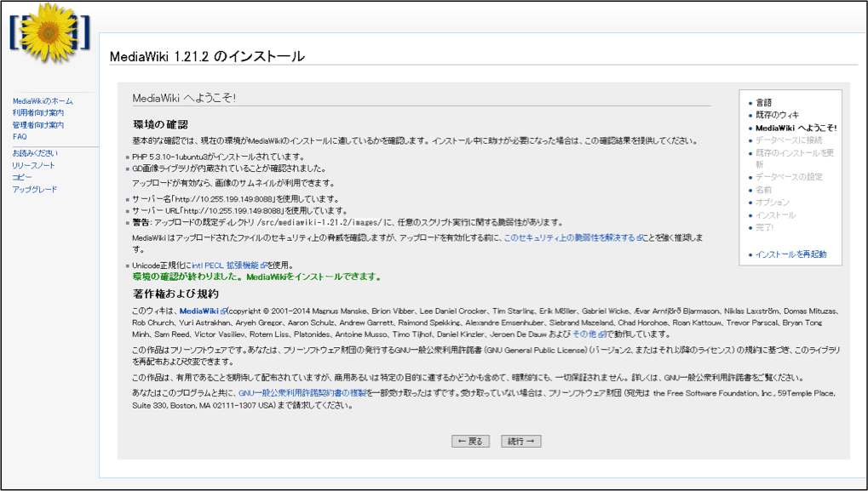Screen dimensions: 868x491
Task: Open the 管理者向け案内 sidebar link
Action: coord(38,125)
